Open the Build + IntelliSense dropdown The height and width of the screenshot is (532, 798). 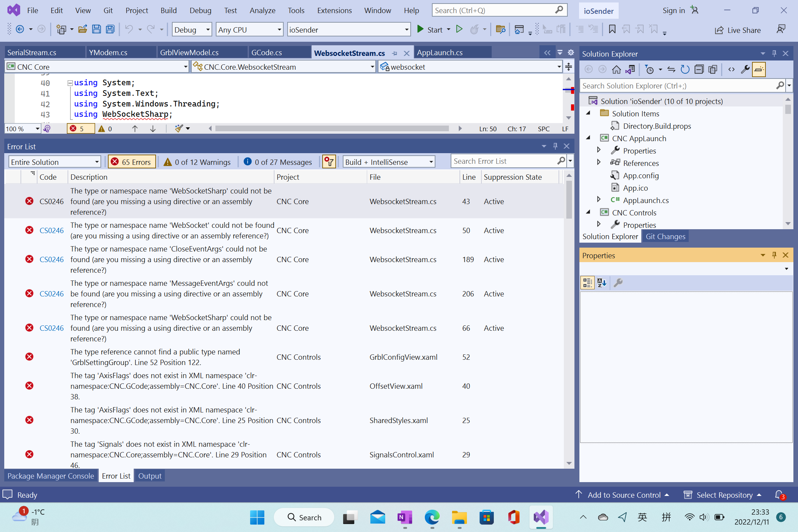[389, 162]
